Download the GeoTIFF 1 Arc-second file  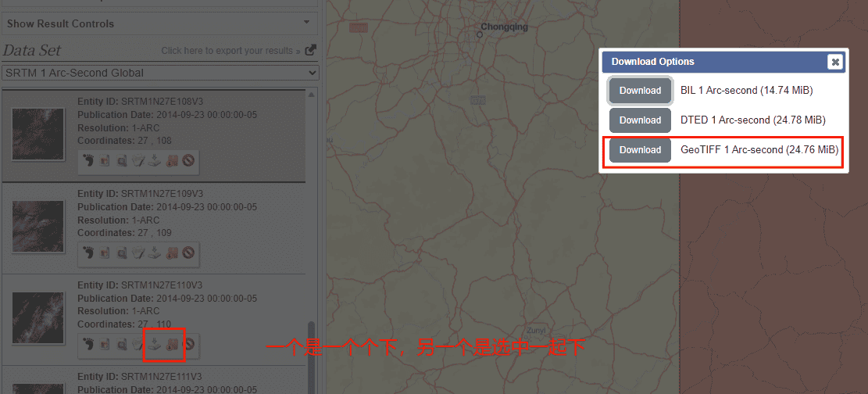click(640, 150)
